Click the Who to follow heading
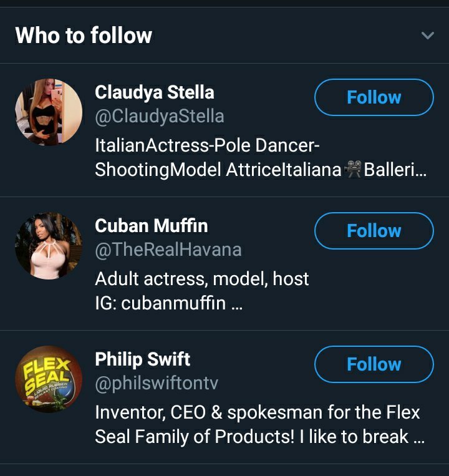Screen dimensions: 449x476 (x=84, y=36)
